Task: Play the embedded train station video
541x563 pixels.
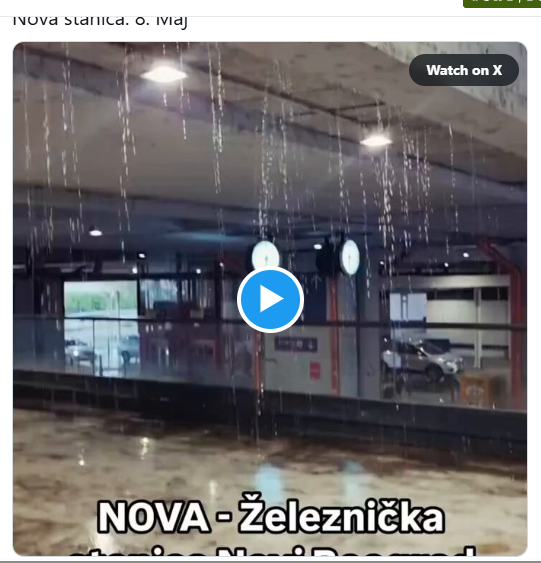Action: tap(270, 299)
